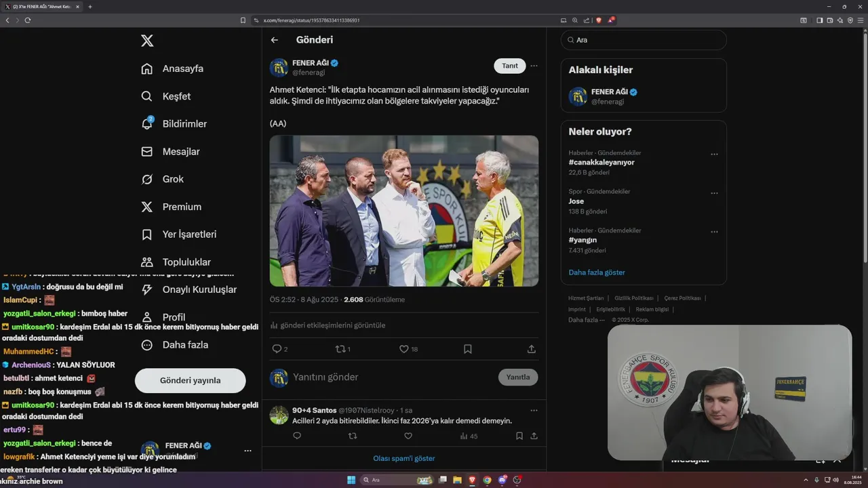868x488 pixels.
Task: Click the Yanıtla button
Action: [518, 377]
